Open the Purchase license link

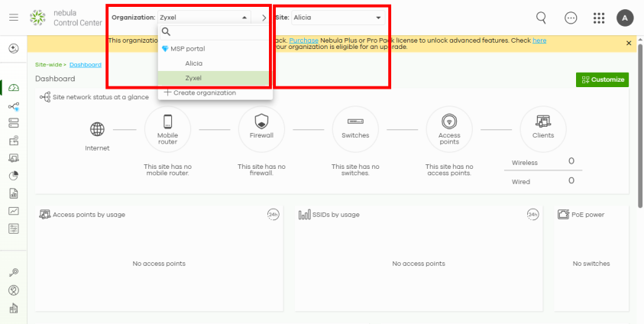(303, 40)
